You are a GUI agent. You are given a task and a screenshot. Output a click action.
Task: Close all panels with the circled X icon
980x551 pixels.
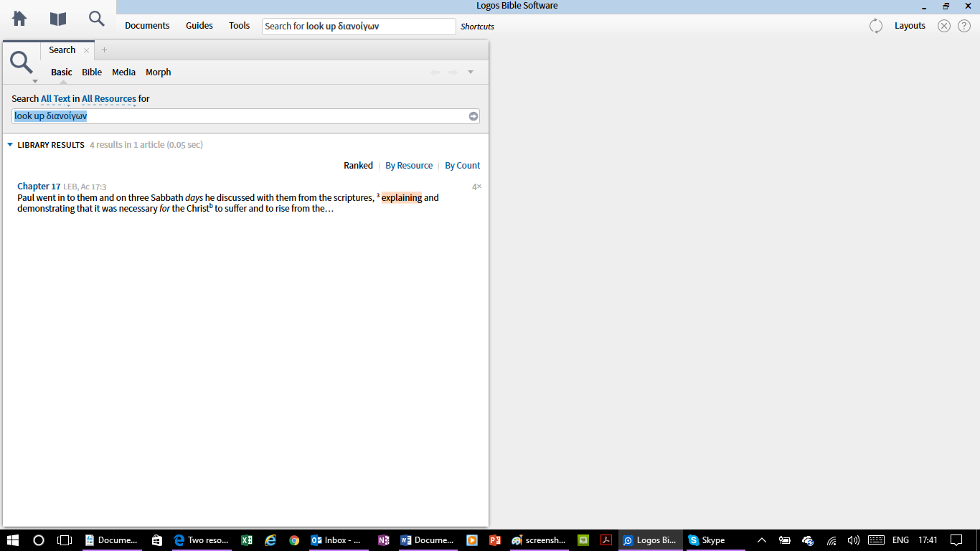944,26
